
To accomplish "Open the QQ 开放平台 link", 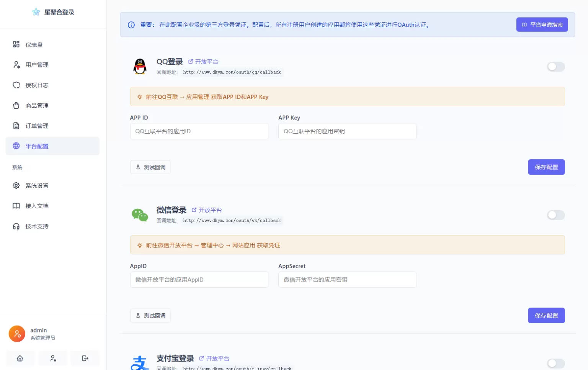I will tap(203, 62).
